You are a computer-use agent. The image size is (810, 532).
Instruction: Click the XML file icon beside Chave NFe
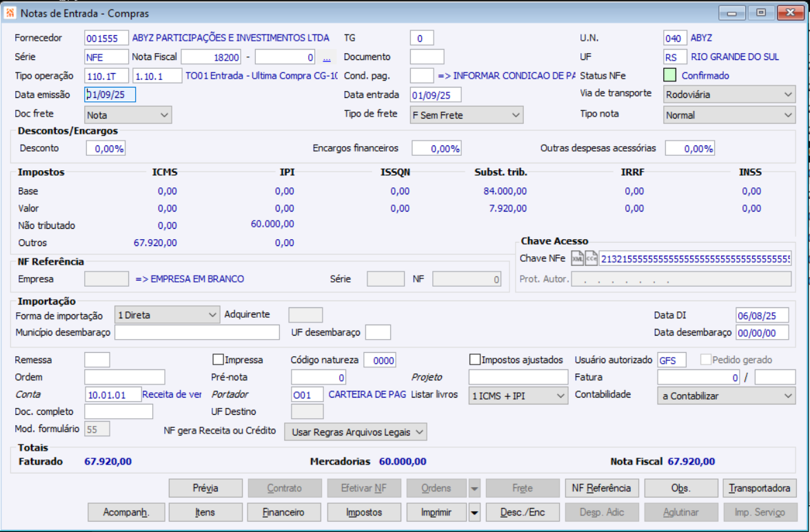[578, 258]
